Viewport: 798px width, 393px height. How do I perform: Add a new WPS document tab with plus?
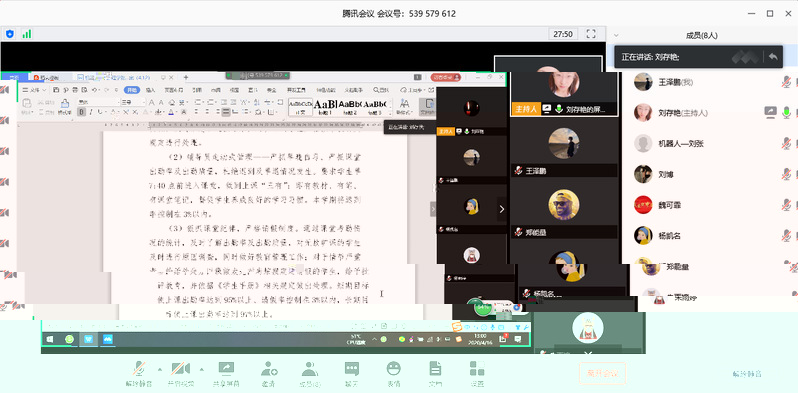(x=186, y=77)
